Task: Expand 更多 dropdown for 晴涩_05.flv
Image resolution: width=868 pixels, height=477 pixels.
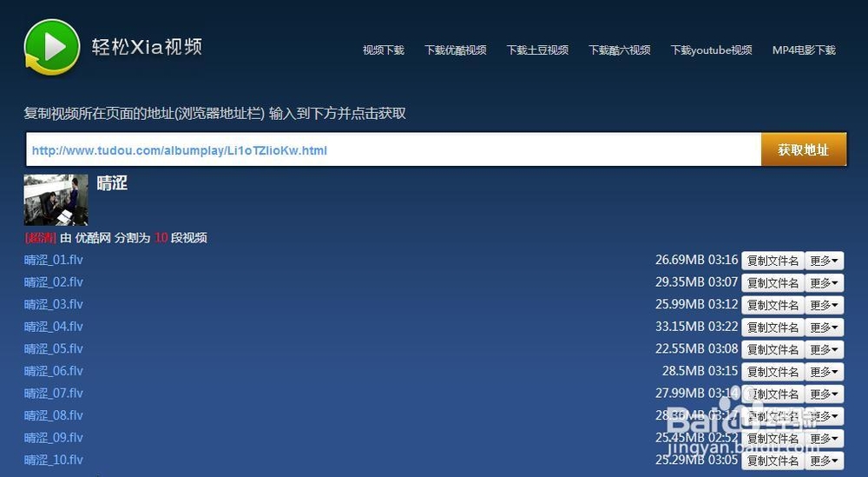Action: pyautogui.click(x=825, y=349)
